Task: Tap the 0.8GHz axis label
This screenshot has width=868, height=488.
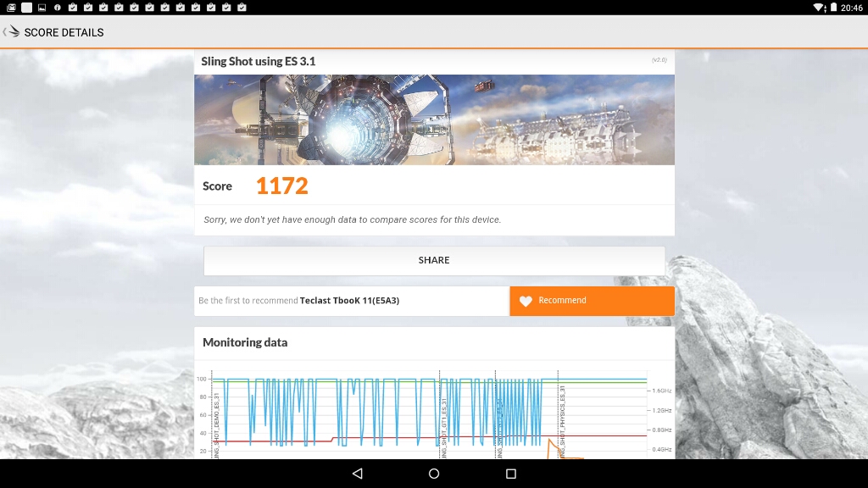Action: click(x=661, y=430)
